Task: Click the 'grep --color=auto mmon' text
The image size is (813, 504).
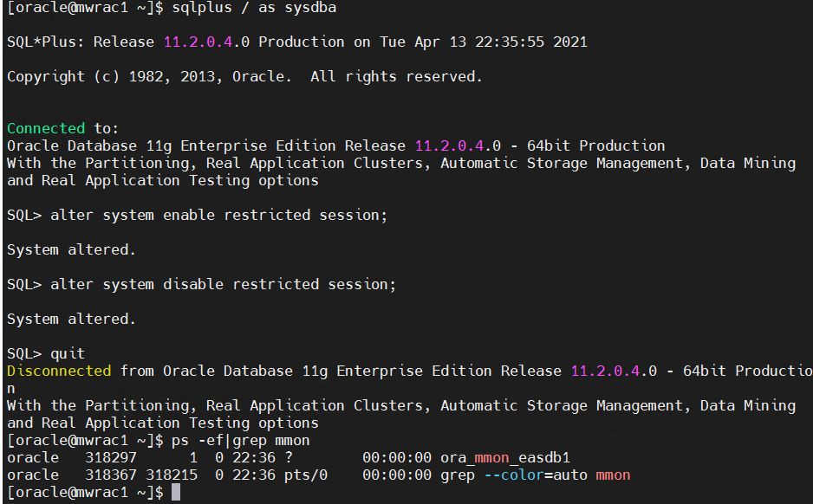Action: [x=535, y=475]
